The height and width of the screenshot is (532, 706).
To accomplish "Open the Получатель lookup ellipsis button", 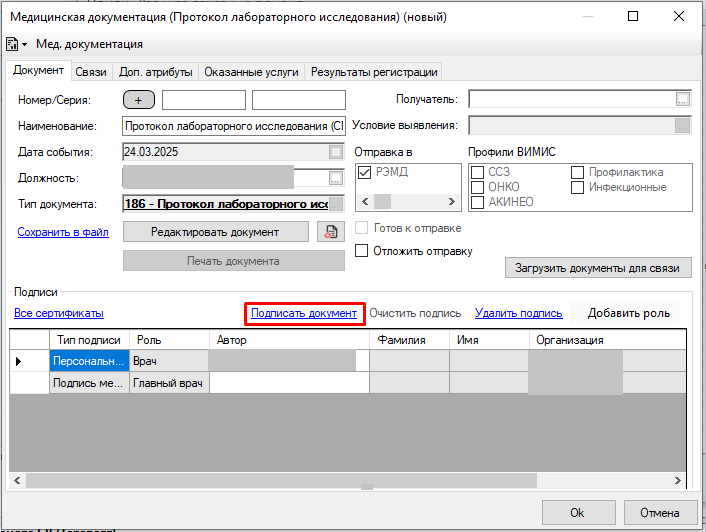I will (x=683, y=99).
